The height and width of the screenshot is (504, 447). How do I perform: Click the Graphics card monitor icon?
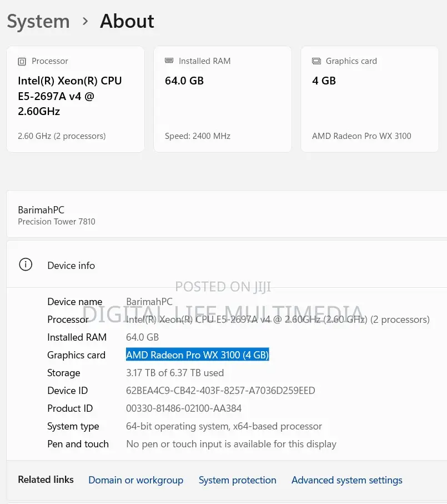pos(317,61)
